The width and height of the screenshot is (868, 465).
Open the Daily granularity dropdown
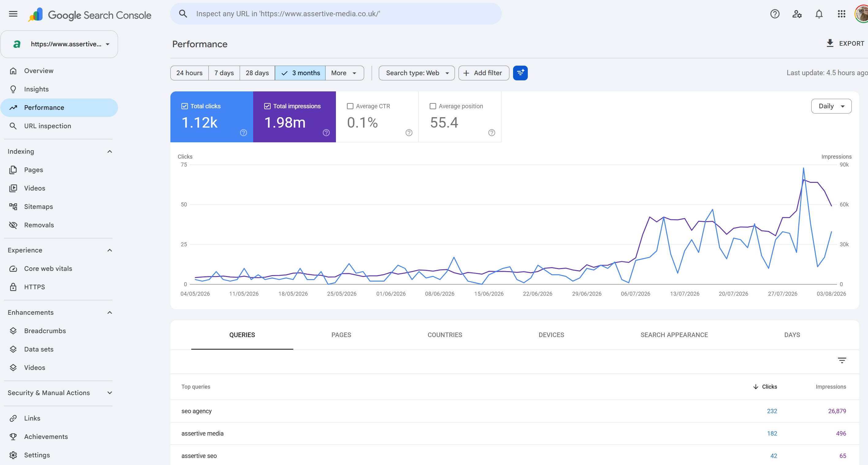pos(831,106)
